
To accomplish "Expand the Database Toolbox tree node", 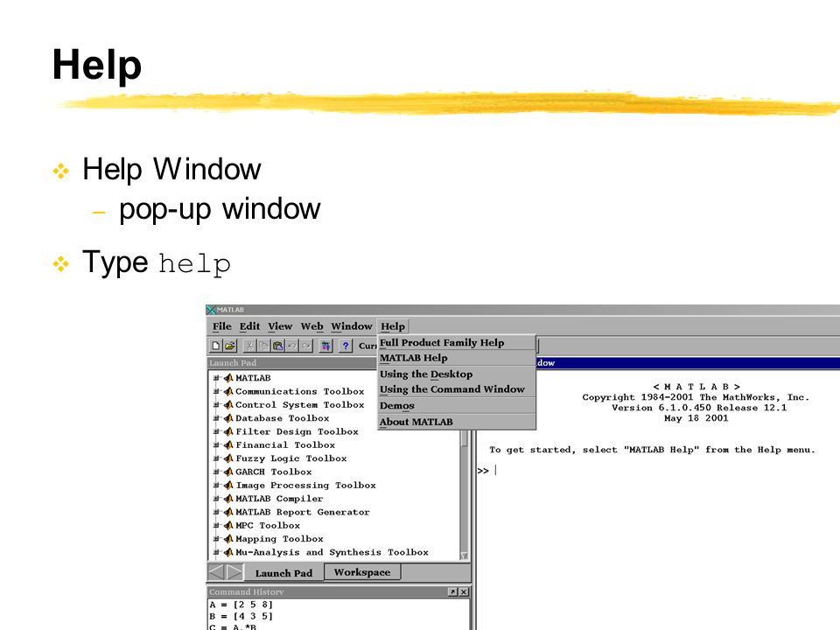I will [x=216, y=418].
